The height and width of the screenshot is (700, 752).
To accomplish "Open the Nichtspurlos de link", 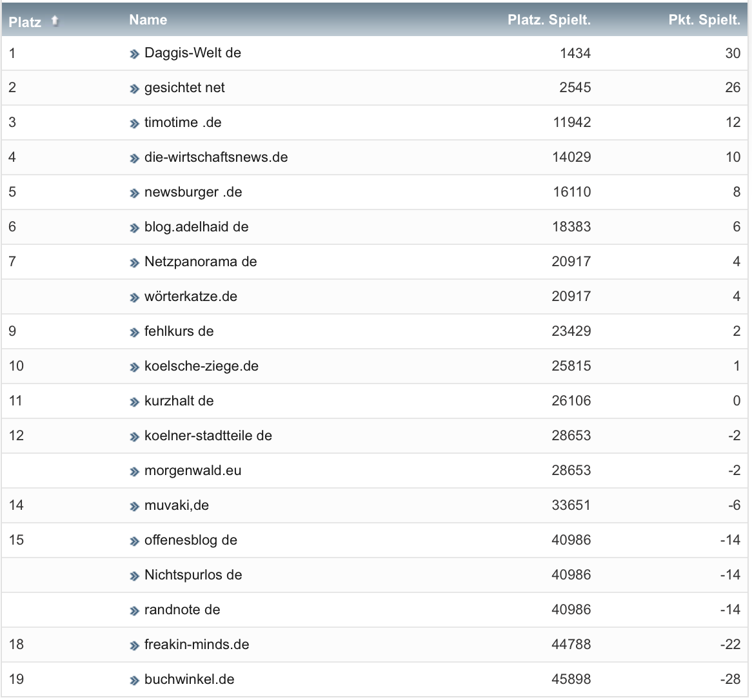I will tap(193, 575).
